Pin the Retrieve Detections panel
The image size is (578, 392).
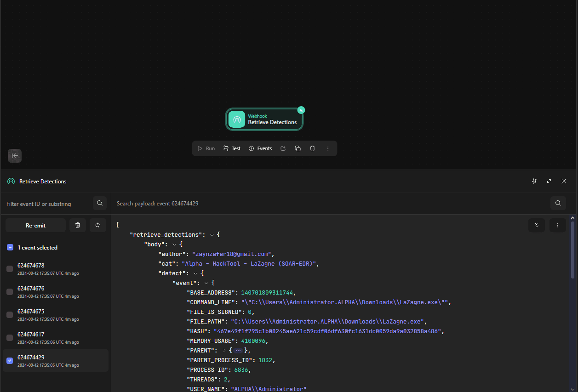(x=534, y=181)
